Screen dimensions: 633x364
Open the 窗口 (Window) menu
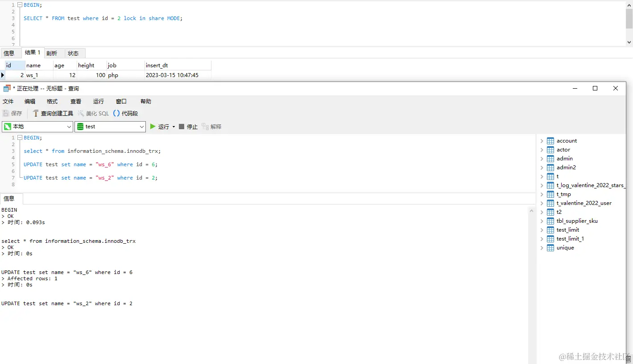[x=121, y=102]
